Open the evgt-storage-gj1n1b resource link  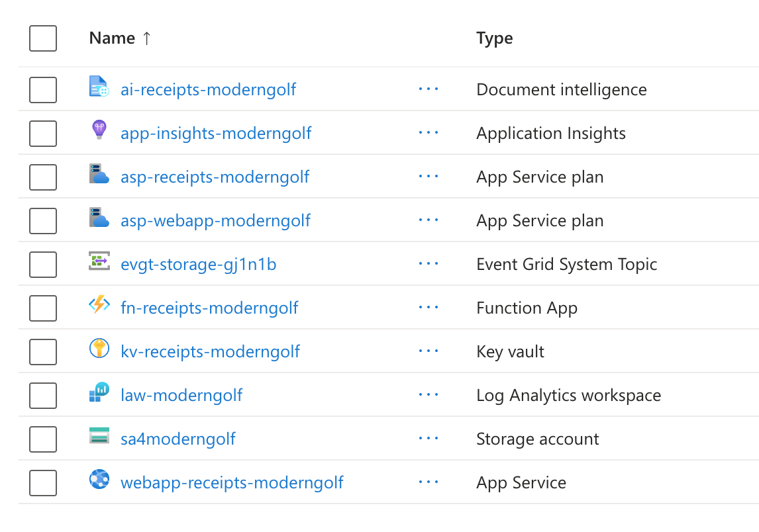pyautogui.click(x=198, y=264)
